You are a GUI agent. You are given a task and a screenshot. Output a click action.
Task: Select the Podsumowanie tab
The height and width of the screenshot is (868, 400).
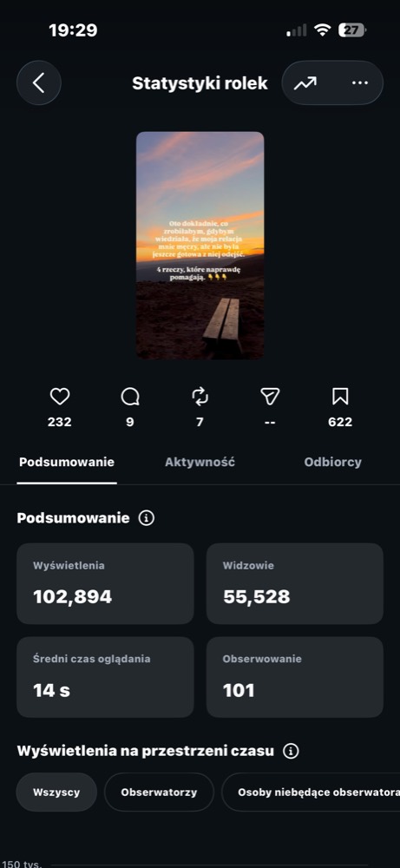coord(67,463)
